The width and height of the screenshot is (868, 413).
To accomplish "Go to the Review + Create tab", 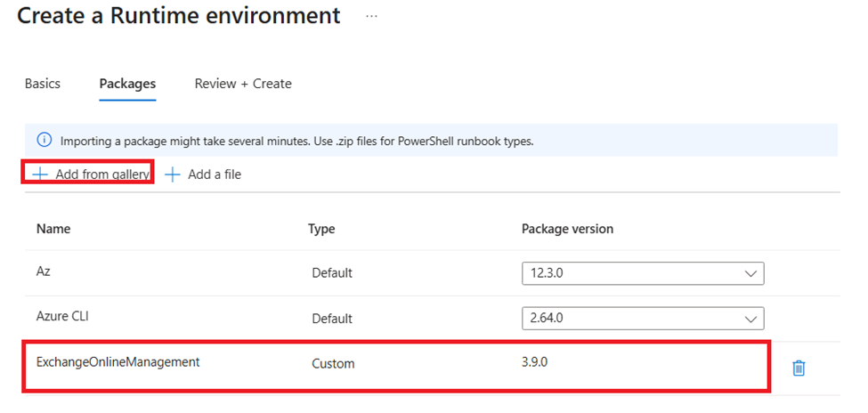I will [x=243, y=84].
